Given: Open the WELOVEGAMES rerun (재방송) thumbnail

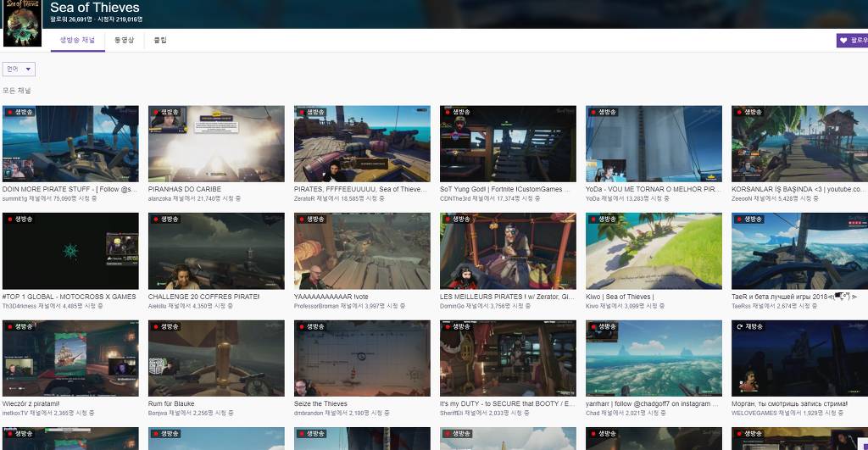Looking at the screenshot, I should tap(799, 358).
